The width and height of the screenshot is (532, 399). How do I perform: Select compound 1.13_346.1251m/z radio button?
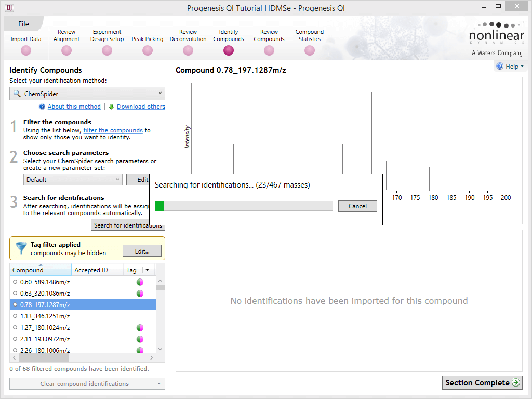[x=15, y=316]
